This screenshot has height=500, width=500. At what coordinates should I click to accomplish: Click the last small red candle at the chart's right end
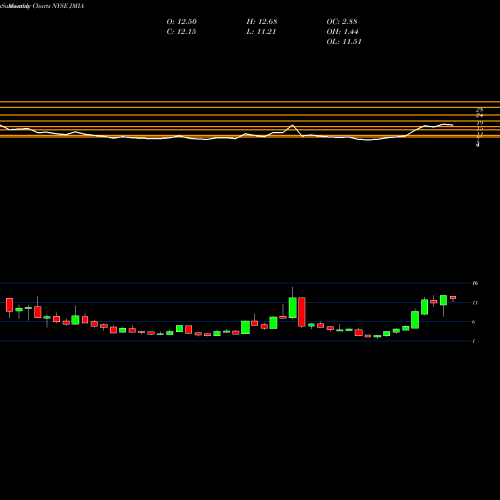coord(453,297)
